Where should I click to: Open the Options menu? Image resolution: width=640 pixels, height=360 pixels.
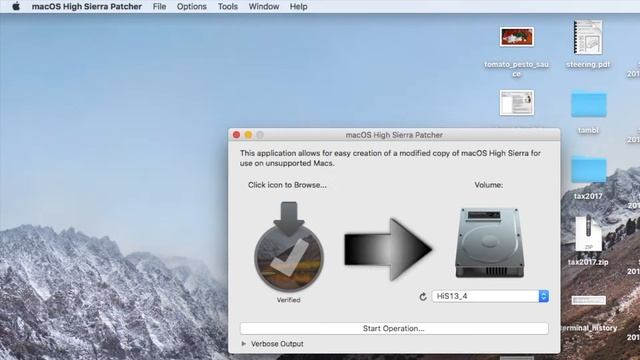[191, 7]
